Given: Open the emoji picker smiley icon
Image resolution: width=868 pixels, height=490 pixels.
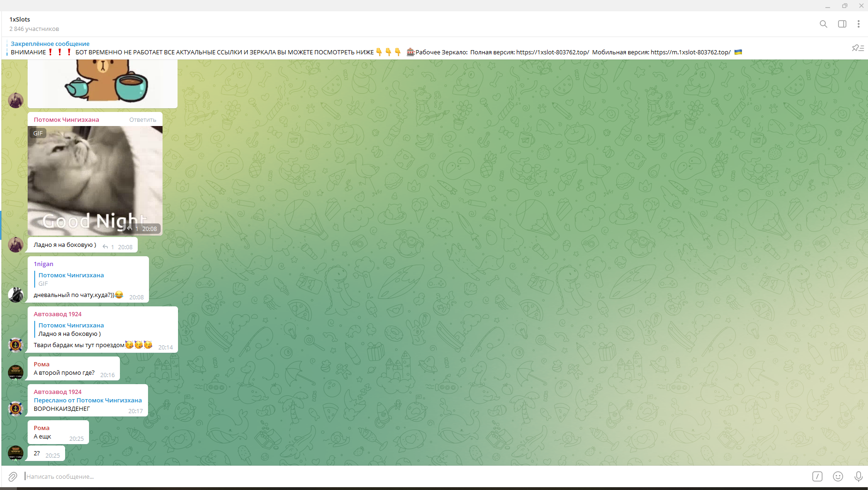Looking at the screenshot, I should (x=838, y=476).
